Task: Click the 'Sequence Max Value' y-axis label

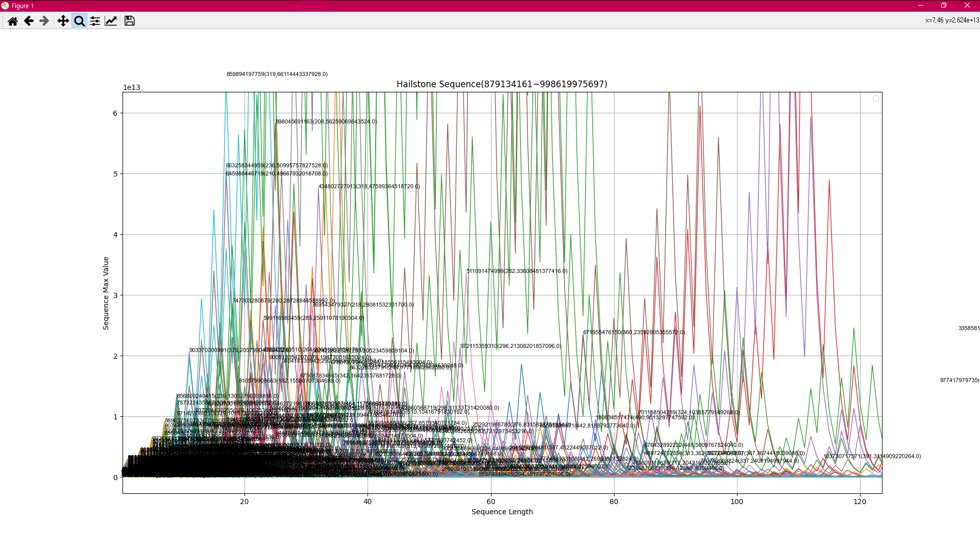Action: [x=106, y=293]
